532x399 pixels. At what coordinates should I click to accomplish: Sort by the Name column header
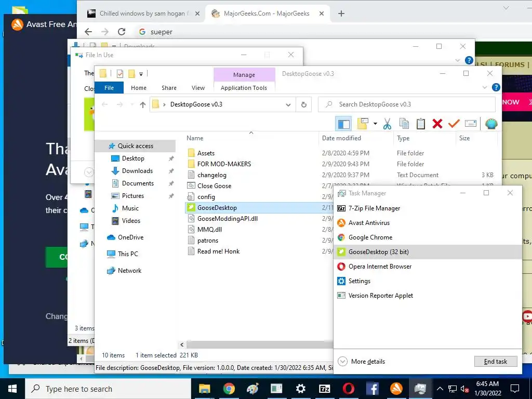195,138
